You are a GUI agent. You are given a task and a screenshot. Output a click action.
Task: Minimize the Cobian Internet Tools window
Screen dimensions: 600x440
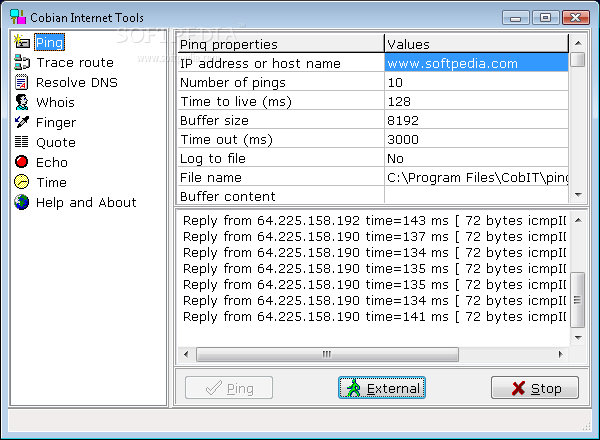tap(515, 18)
